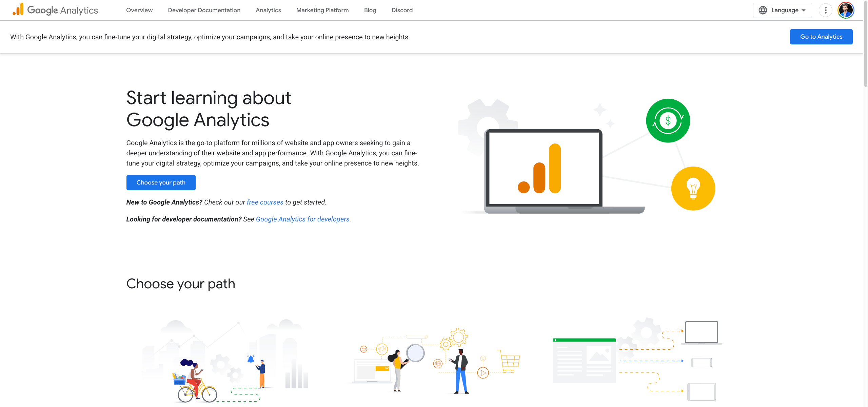Expand the Language dropdown arrow
The image size is (868, 407).
point(804,10)
